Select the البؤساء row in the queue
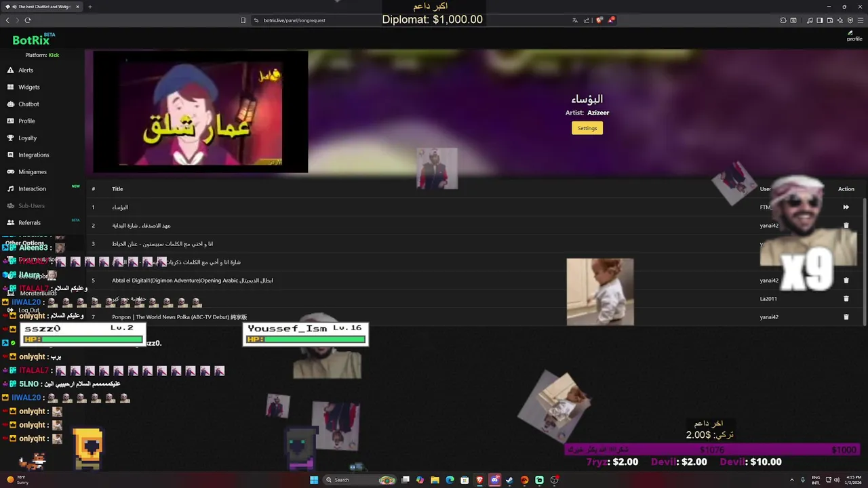The width and height of the screenshot is (868, 488). (x=475, y=207)
